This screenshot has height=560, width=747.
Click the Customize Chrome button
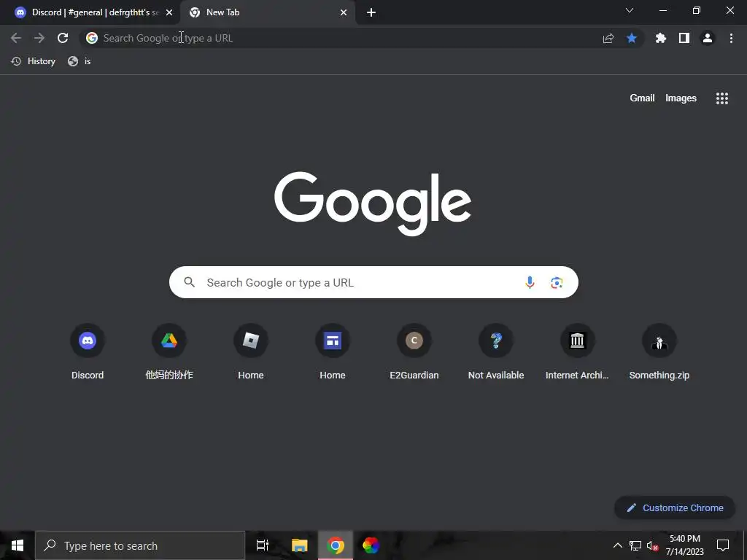pyautogui.click(x=675, y=507)
